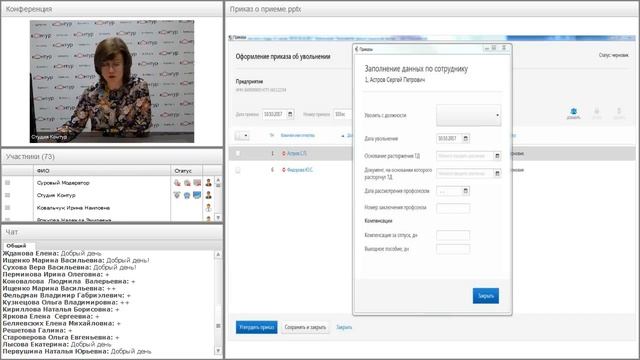Image resolution: width=640 pixels, height=360 pixels.
Task: Click participants list scroll-up arrow
Action: [x=218, y=180]
